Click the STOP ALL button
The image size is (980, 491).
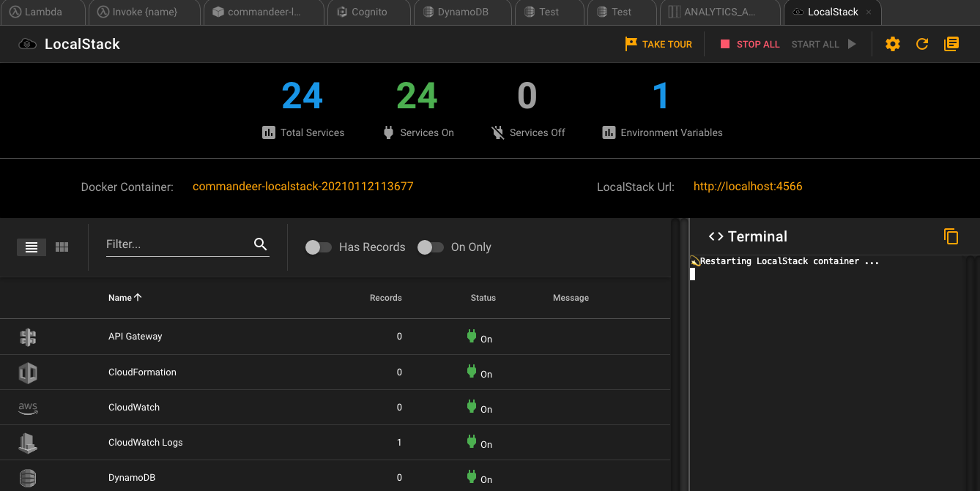[750, 44]
